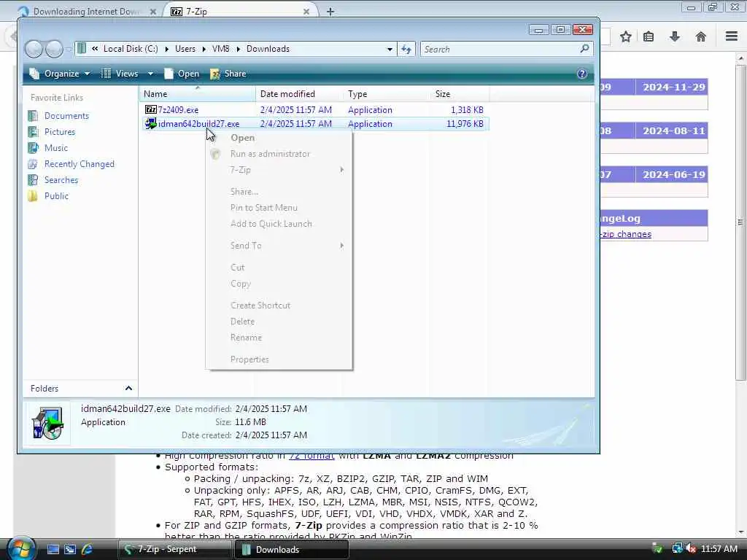Click the Explorer Back navigation button
The width and height of the screenshot is (747, 560).
[x=34, y=49]
